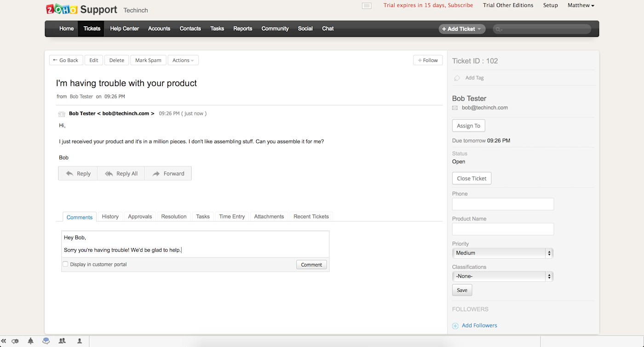644x347 pixels.
Task: Switch to the Attachments tab
Action: coord(269,216)
